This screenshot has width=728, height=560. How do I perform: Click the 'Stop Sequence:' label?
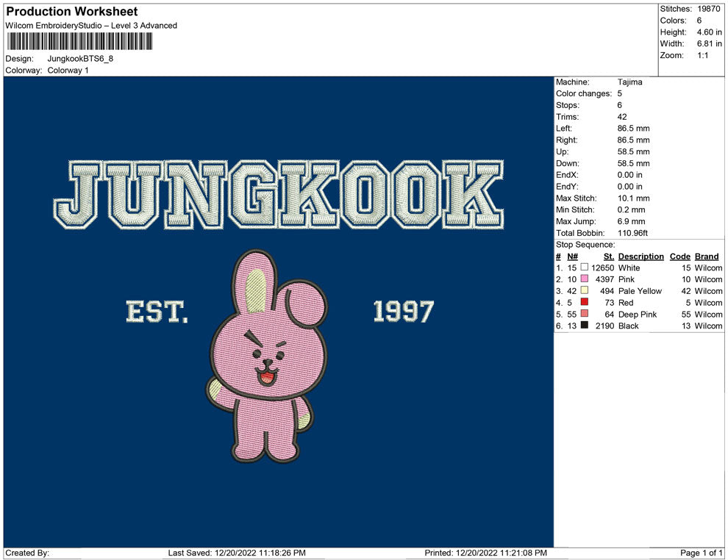pos(585,245)
